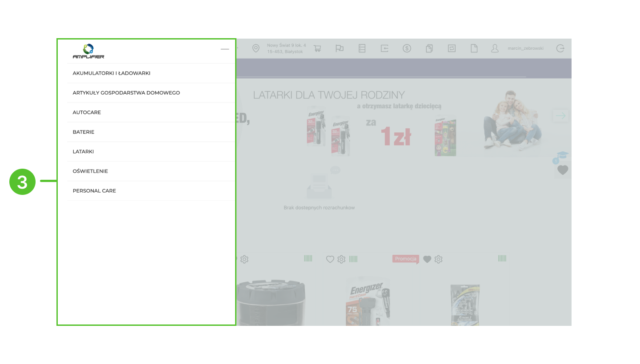Collapse the category side menu with the minus icon
Viewport: 640px width, 364px height.
click(225, 49)
